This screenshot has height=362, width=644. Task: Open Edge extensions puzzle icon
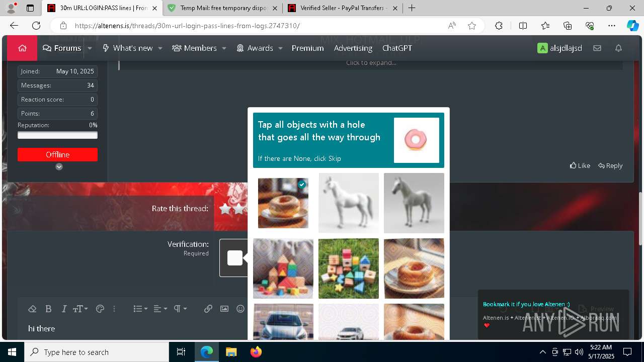click(x=499, y=26)
